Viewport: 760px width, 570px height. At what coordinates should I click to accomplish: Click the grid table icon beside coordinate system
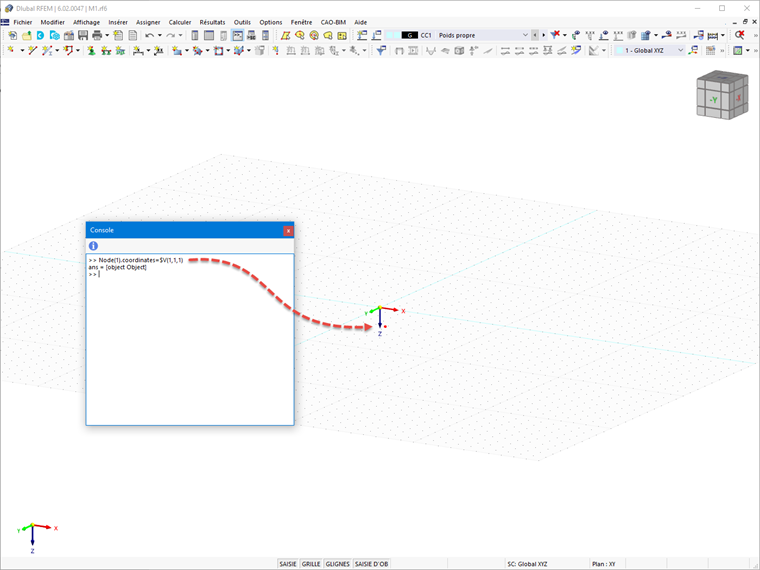[x=710, y=50]
